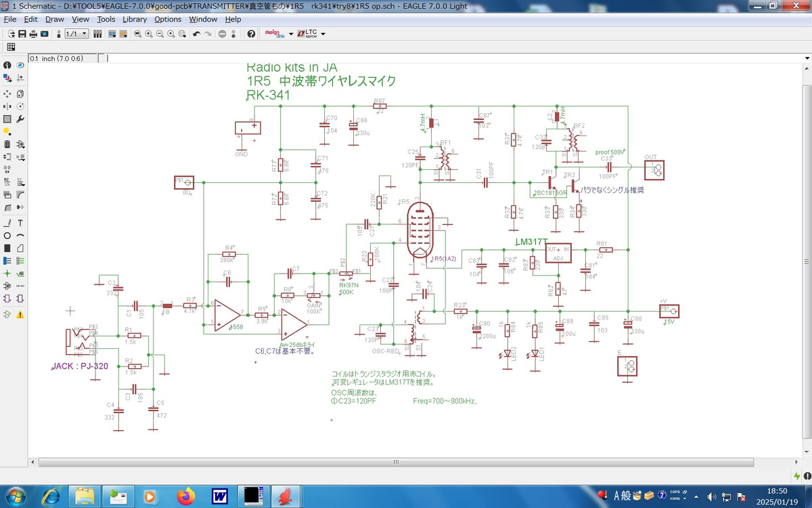Click the Print icon
Screen dimensions: 812x508
tap(33, 34)
